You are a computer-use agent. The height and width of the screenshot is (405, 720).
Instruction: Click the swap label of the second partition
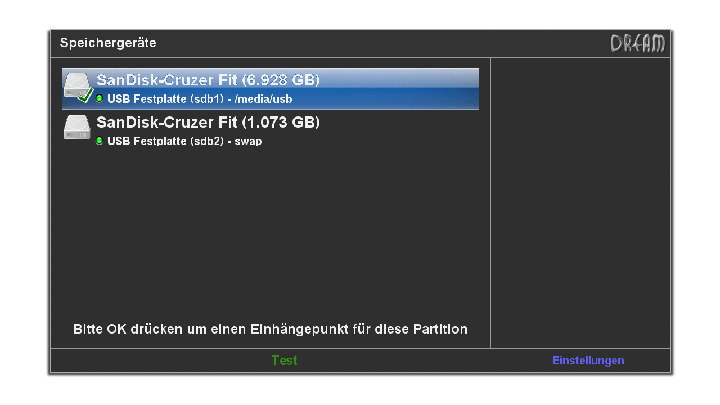coord(248,141)
